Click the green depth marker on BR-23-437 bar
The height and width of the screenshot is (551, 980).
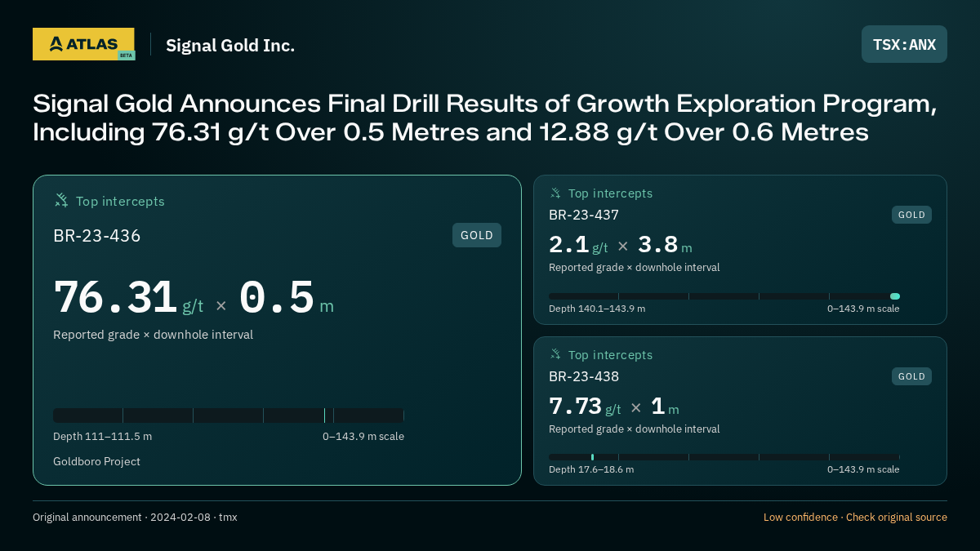pos(895,296)
